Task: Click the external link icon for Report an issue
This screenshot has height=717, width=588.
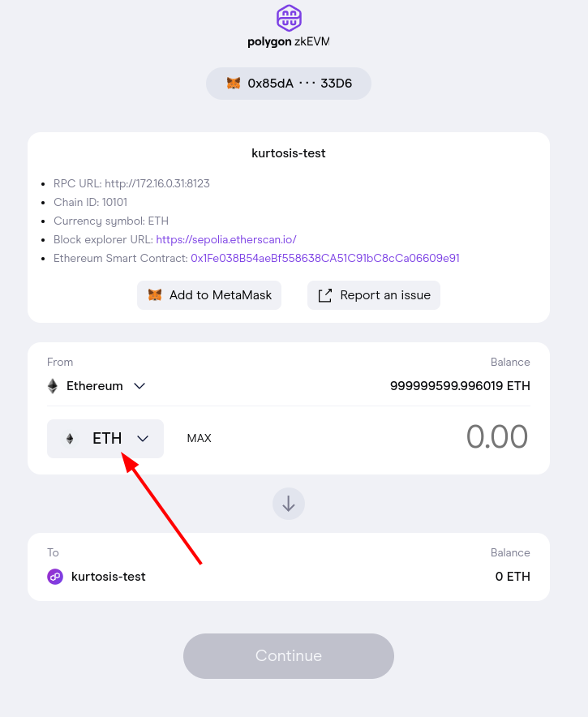Action: (325, 295)
